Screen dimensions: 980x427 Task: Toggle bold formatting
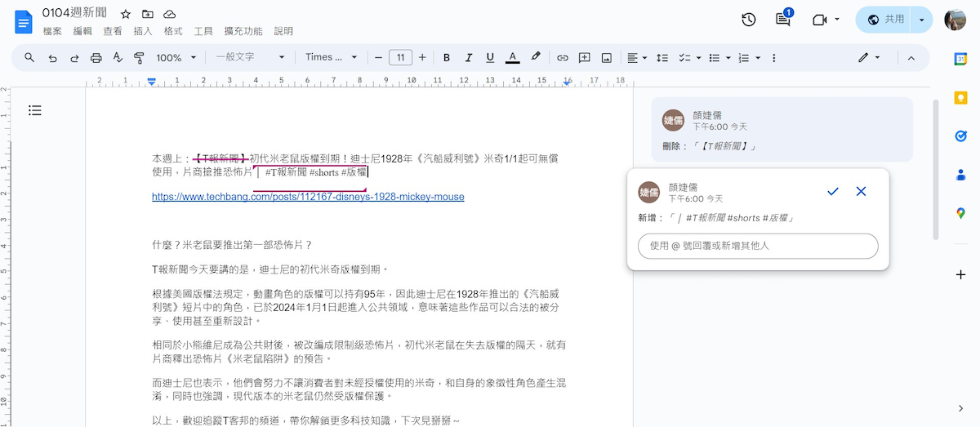(447, 58)
